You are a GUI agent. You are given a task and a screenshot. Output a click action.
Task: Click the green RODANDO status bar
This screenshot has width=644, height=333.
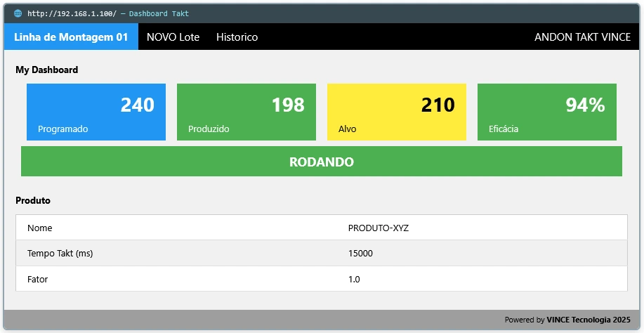[x=322, y=162]
